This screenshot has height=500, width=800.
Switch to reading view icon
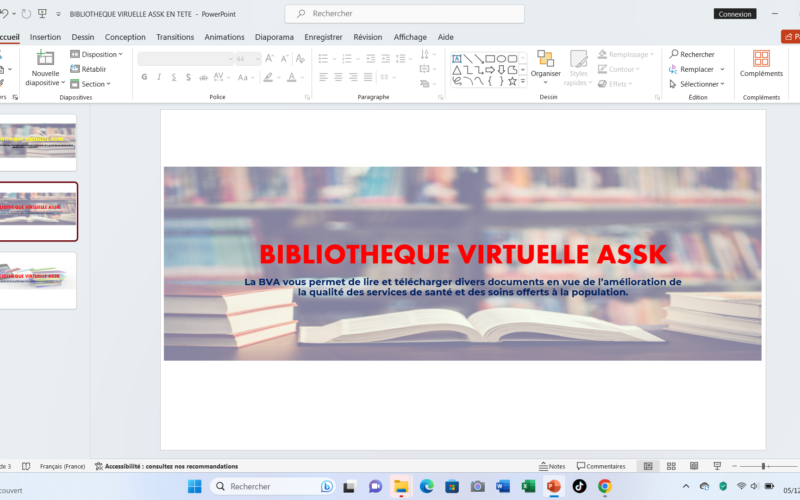pos(694,466)
